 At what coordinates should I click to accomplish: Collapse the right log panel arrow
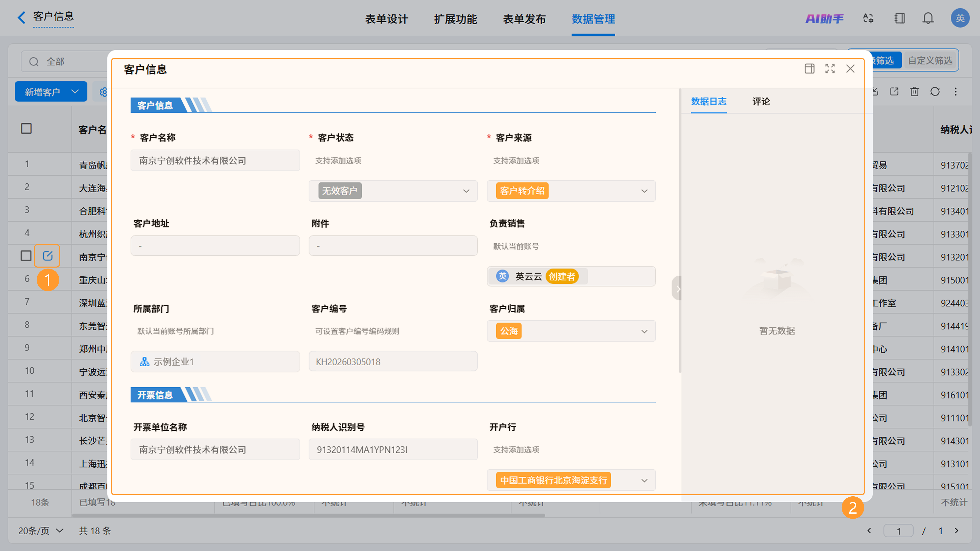(x=677, y=288)
